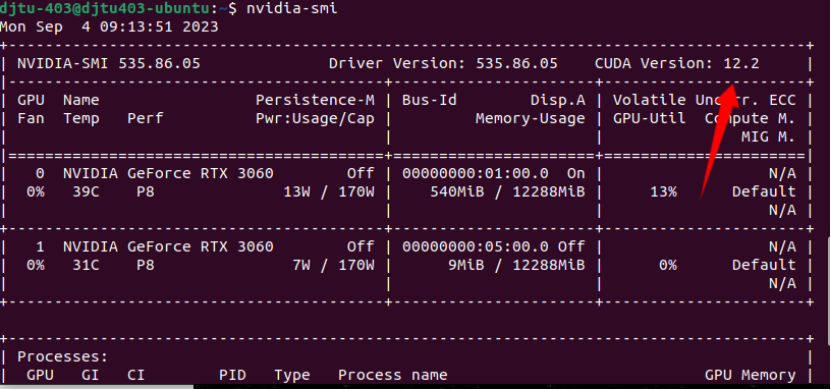Click the 7W / 170W power reading
The image size is (831, 390).
(x=333, y=265)
